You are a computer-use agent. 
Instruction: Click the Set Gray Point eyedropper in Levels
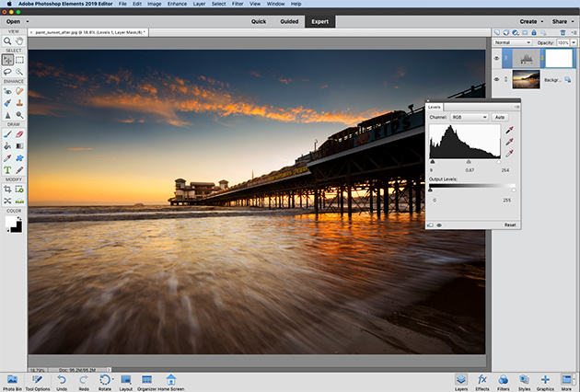[x=509, y=142]
